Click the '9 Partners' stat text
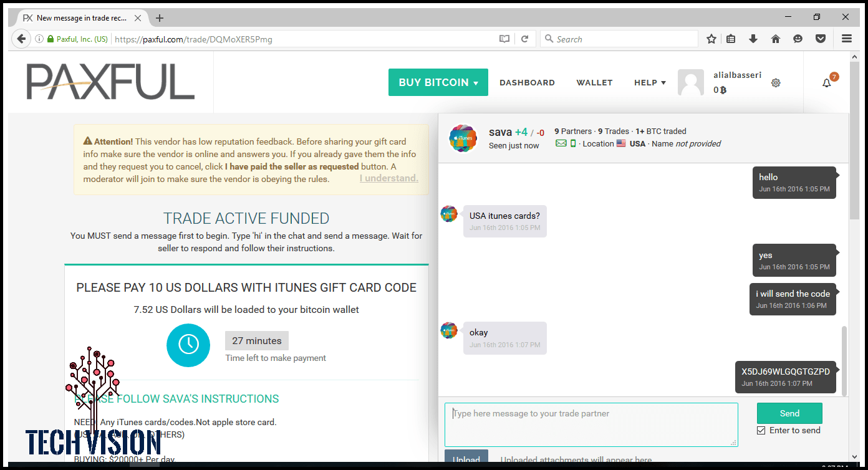Image resolution: width=868 pixels, height=470 pixels. click(573, 131)
